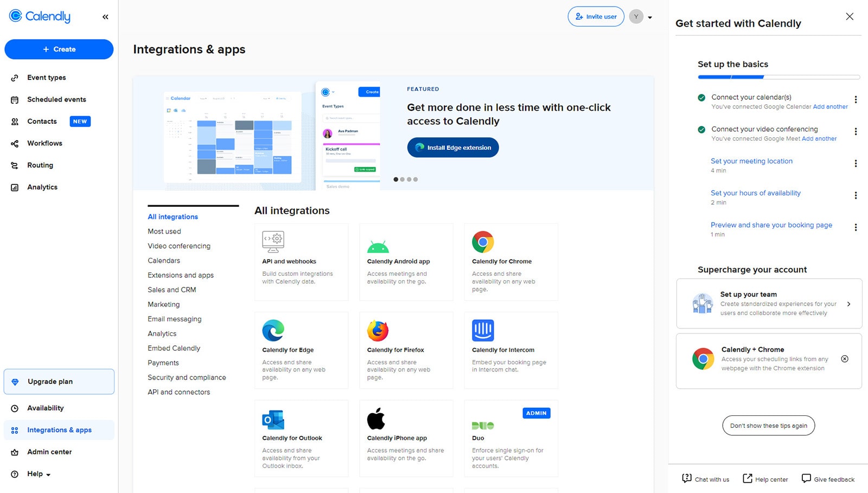The height and width of the screenshot is (493, 868).
Task: Click the Chat with us icon
Action: (687, 478)
